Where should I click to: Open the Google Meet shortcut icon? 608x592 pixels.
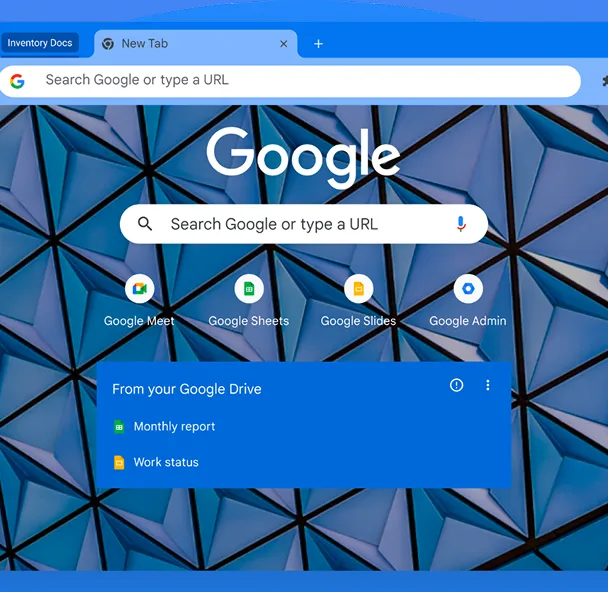coord(140,288)
